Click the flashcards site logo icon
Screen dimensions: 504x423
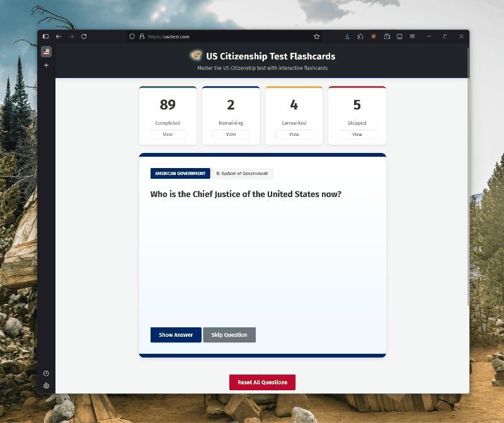click(196, 55)
